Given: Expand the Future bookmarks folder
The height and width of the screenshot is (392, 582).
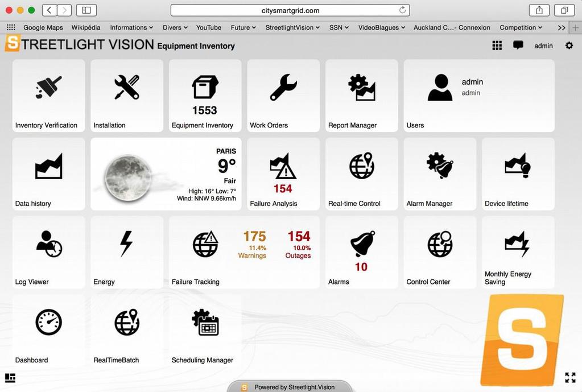Looking at the screenshot, I should 243,27.
